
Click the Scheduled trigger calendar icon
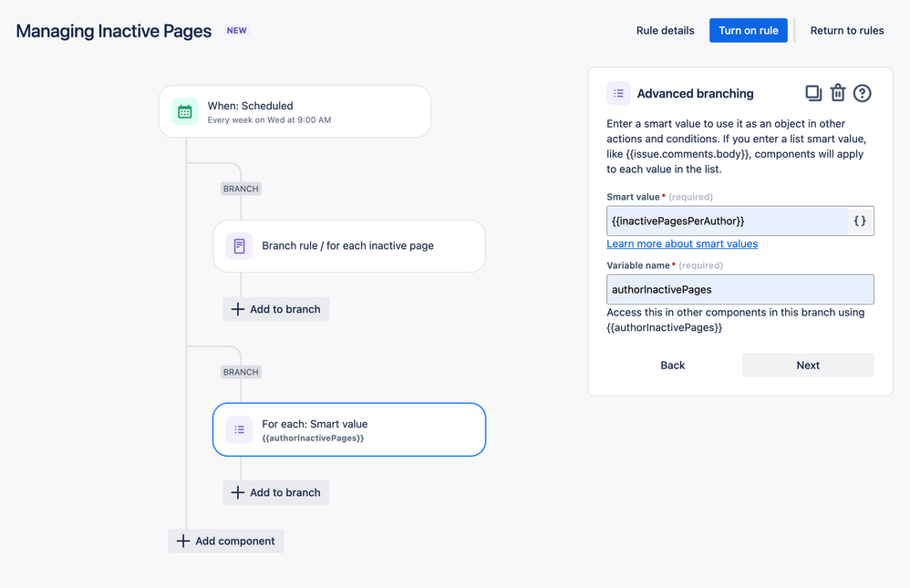(x=184, y=111)
